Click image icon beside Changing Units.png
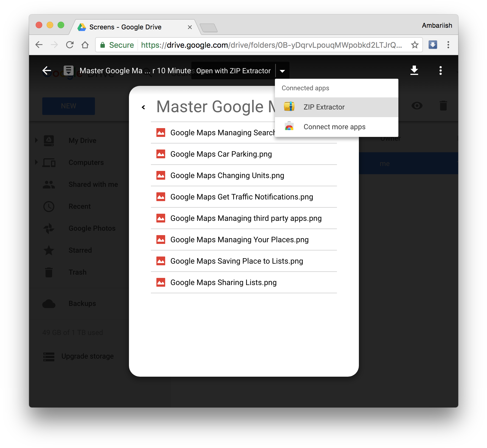 161,175
